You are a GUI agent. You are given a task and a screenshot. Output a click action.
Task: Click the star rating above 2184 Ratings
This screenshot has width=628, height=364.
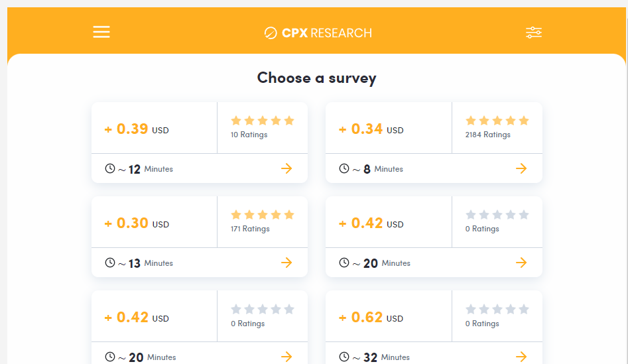point(497,121)
